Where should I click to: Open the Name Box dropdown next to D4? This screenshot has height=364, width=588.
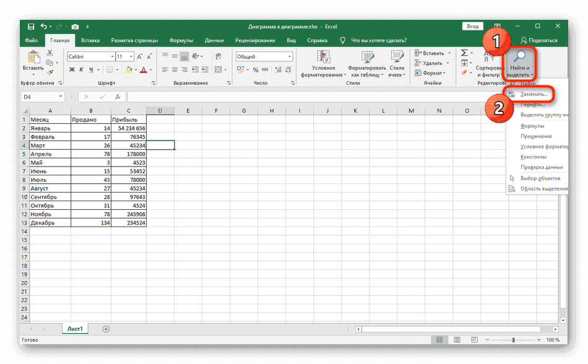coord(61,97)
